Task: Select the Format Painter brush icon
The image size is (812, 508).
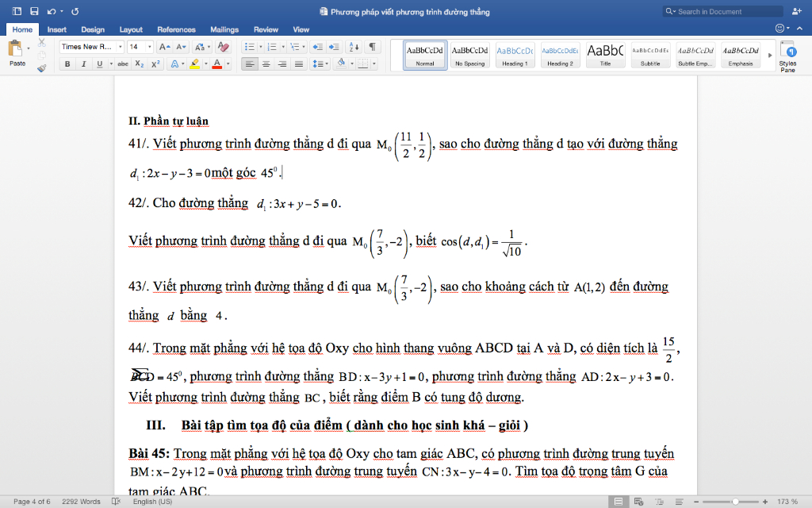Action: (x=42, y=67)
